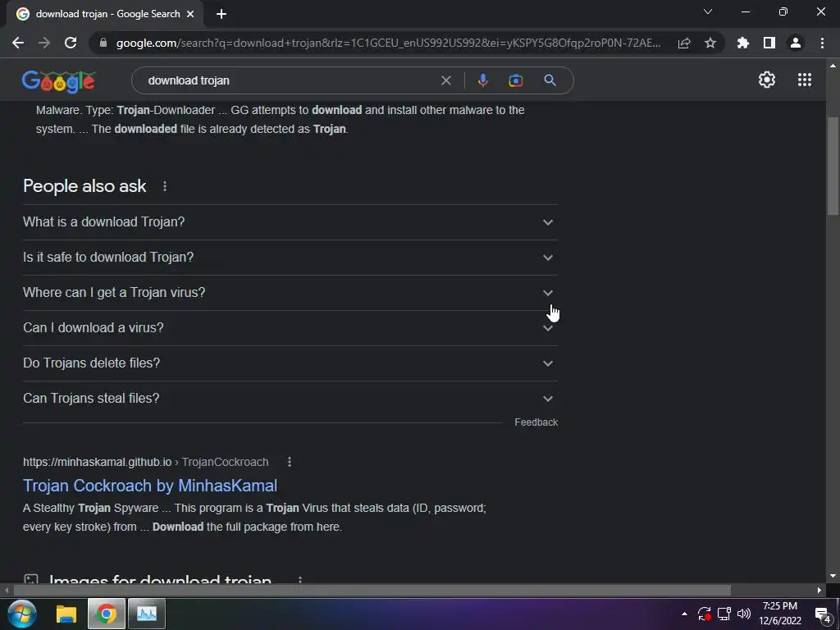Clear the search query with the X
Screen dimensions: 840x630
tap(445, 80)
